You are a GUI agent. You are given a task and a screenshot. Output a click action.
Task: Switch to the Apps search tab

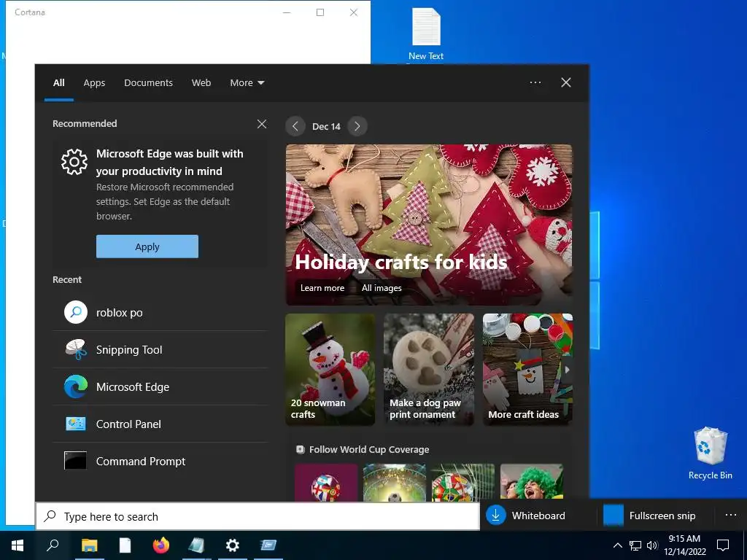pos(94,83)
